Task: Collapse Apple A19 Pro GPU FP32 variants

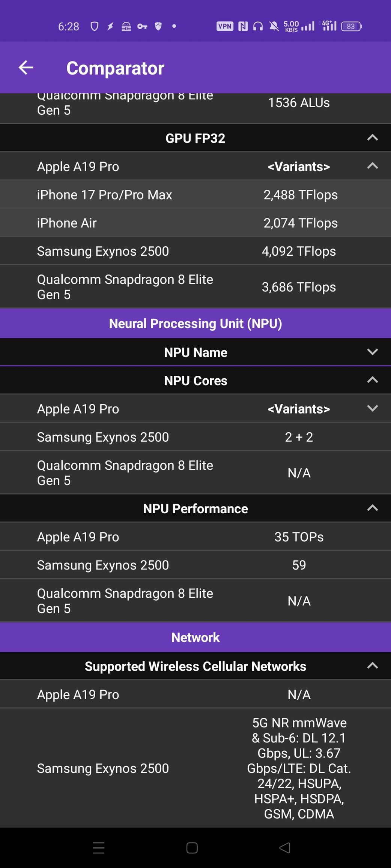Action: pos(372,166)
